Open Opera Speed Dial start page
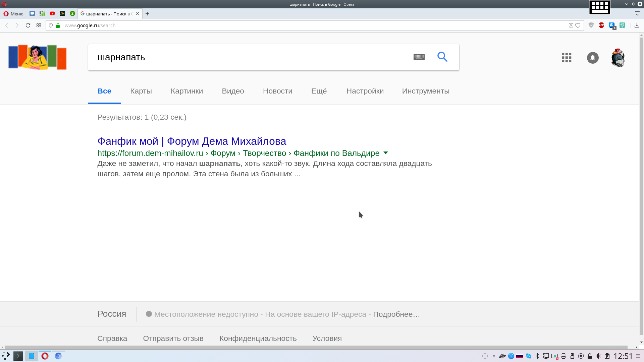 click(39, 25)
